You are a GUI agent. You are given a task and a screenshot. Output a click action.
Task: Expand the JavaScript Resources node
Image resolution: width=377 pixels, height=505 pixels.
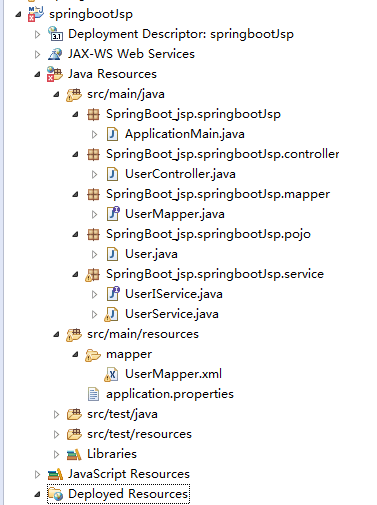click(37, 474)
